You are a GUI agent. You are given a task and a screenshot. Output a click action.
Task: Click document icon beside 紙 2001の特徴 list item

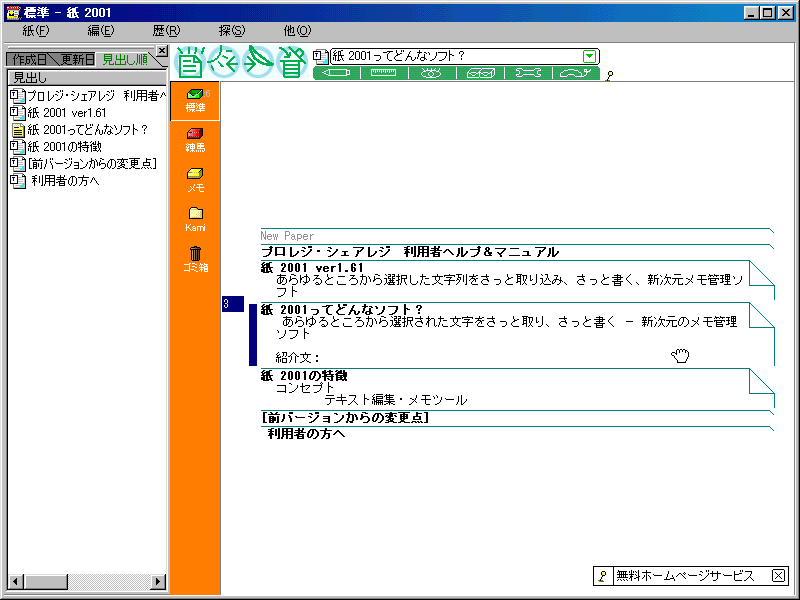pos(18,147)
